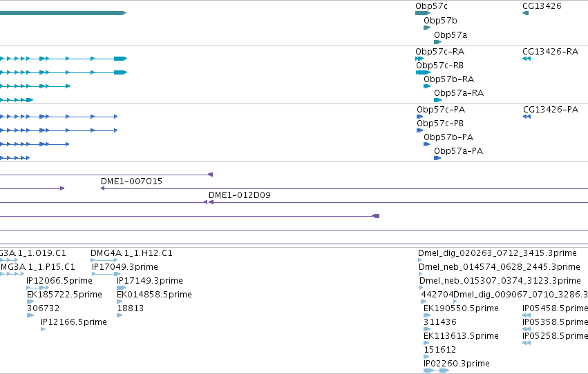
Task: Click the Obp57a-PA protein glyph
Action: (x=437, y=158)
